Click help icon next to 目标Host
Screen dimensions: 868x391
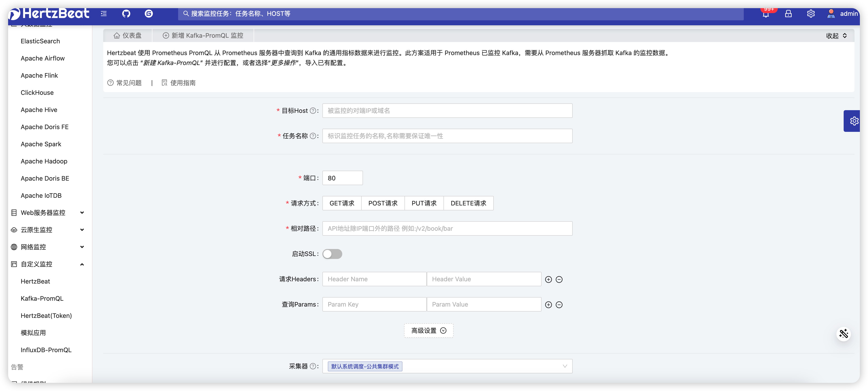(313, 111)
